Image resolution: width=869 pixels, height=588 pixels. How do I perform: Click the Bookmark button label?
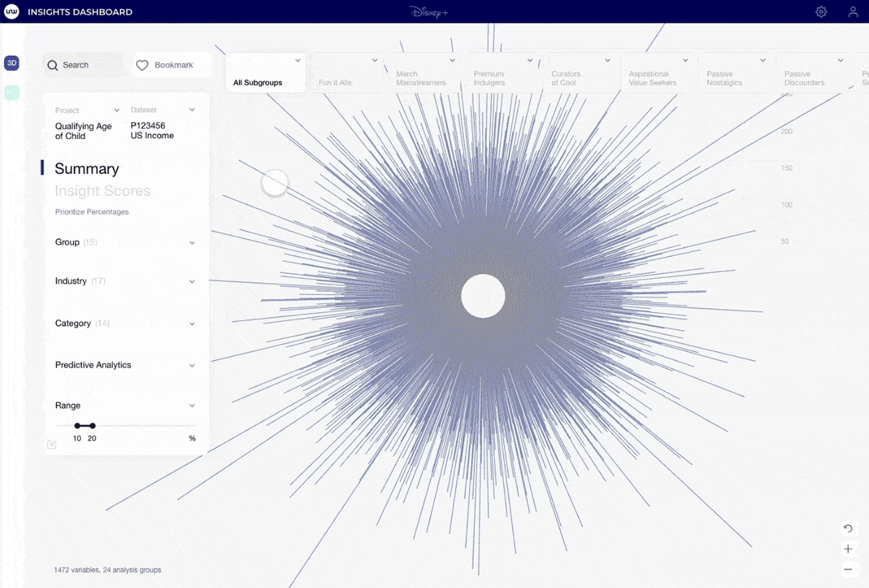174,65
